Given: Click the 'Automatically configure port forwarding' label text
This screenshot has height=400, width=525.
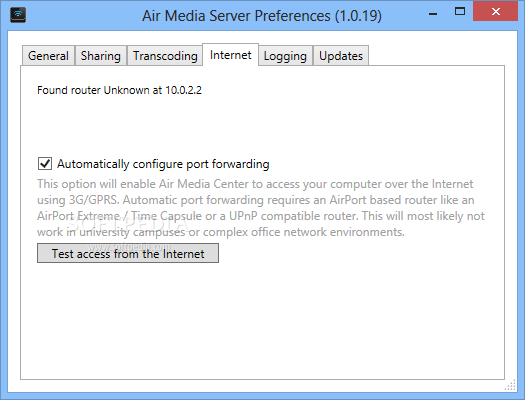Looking at the screenshot, I should tap(163, 164).
